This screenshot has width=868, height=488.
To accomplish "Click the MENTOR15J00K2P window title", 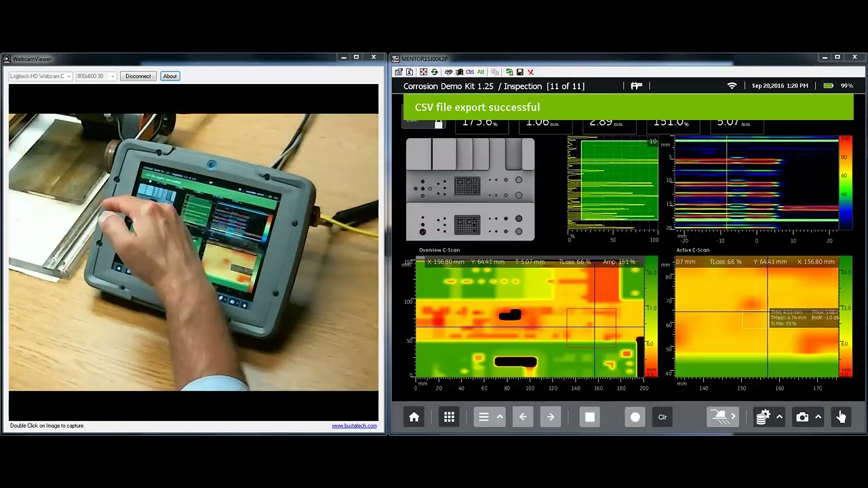I will coord(425,59).
